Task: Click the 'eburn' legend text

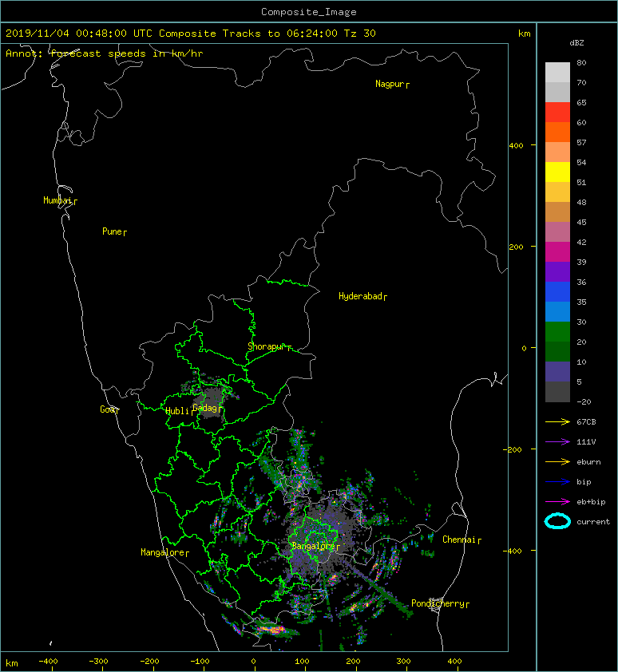Action: point(588,462)
